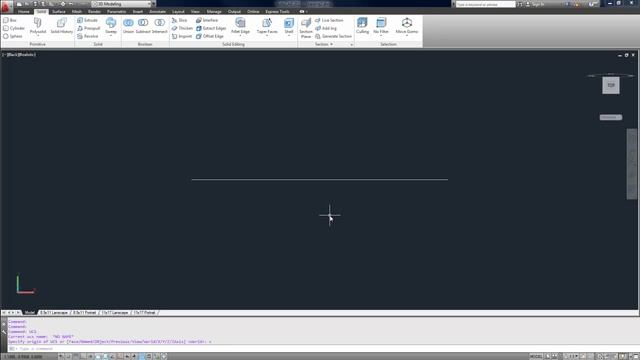Activate the Extrude tool
This screenshot has height=360, width=640.
[88, 20]
